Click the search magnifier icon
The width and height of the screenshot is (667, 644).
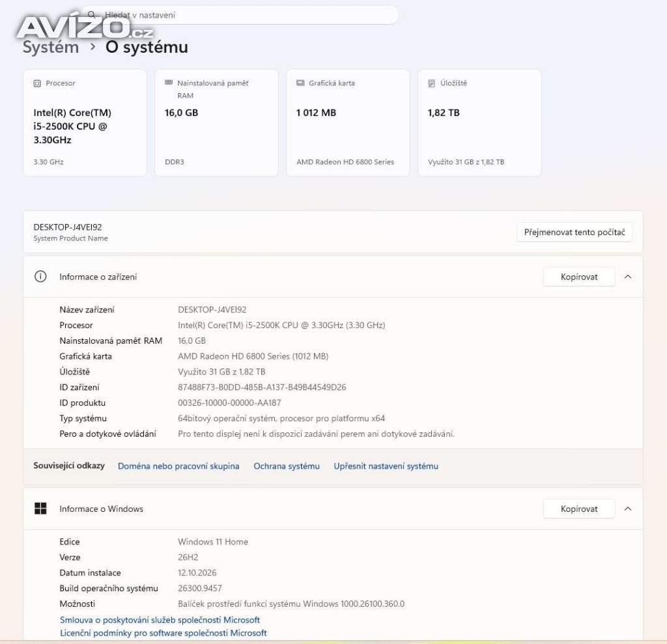pyautogui.click(x=91, y=14)
